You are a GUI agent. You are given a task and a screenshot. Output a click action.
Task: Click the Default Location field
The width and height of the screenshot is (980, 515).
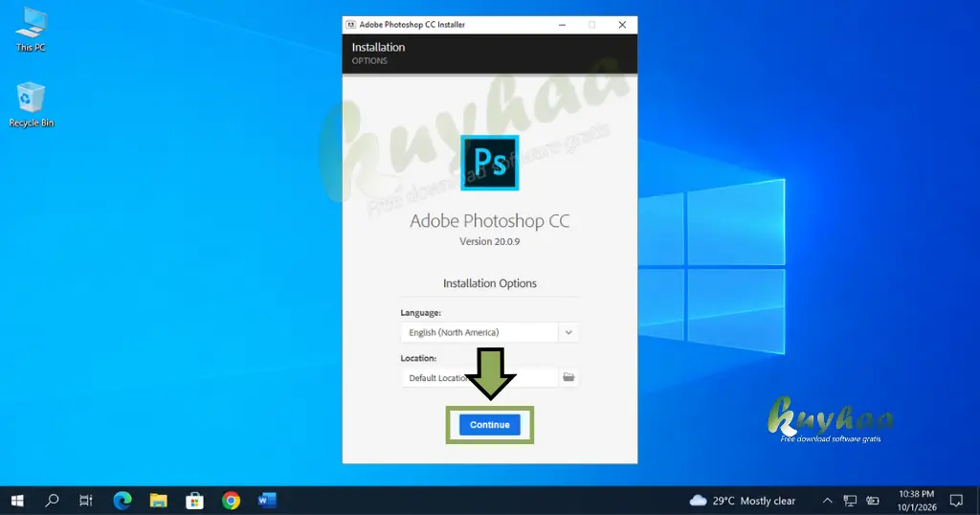coord(479,377)
